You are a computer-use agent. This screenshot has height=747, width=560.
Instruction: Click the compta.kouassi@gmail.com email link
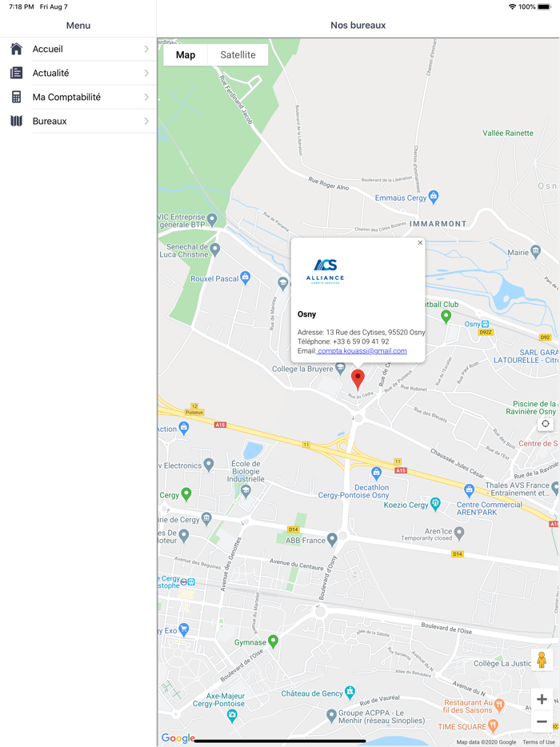click(362, 351)
